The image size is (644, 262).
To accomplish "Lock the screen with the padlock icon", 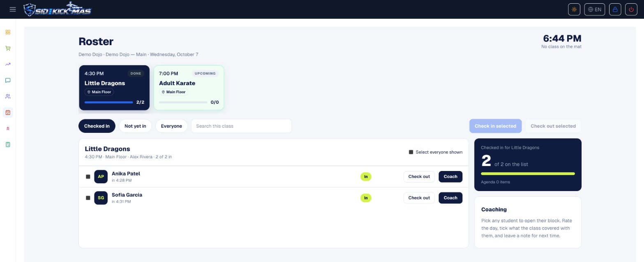I will point(615,9).
